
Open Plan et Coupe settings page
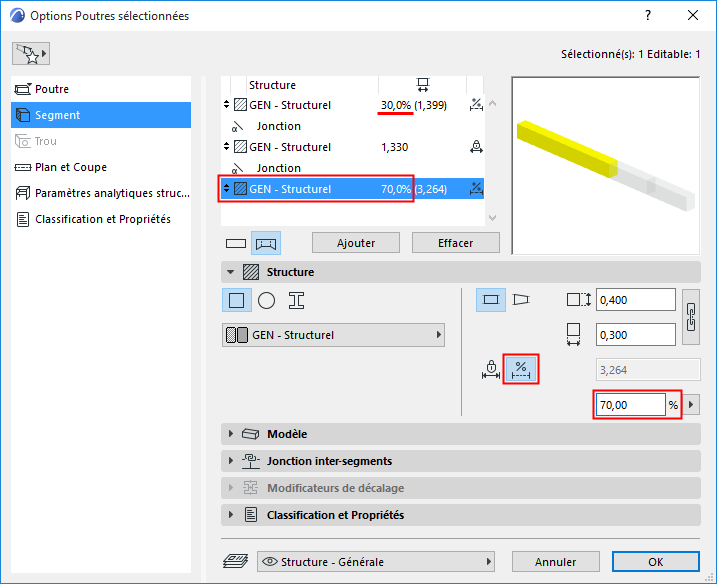coord(101,167)
